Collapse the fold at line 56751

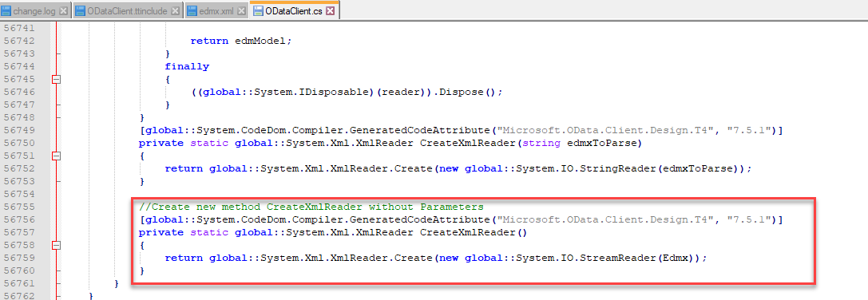56,156
